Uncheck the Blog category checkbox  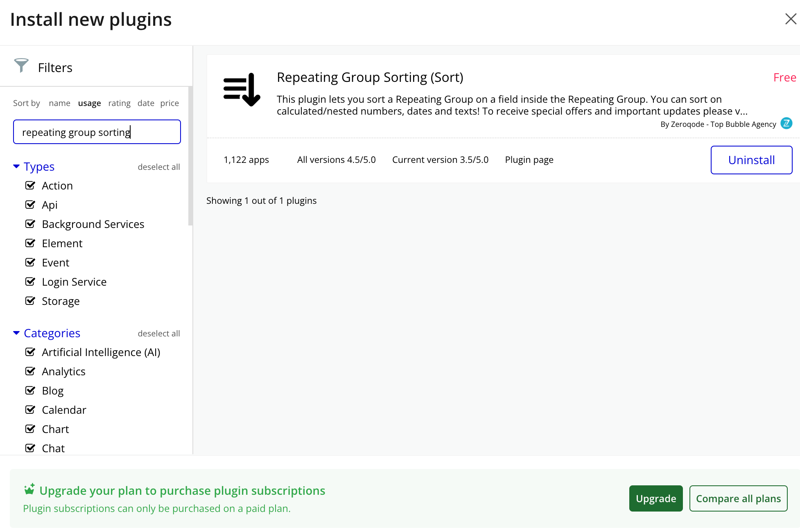[30, 390]
